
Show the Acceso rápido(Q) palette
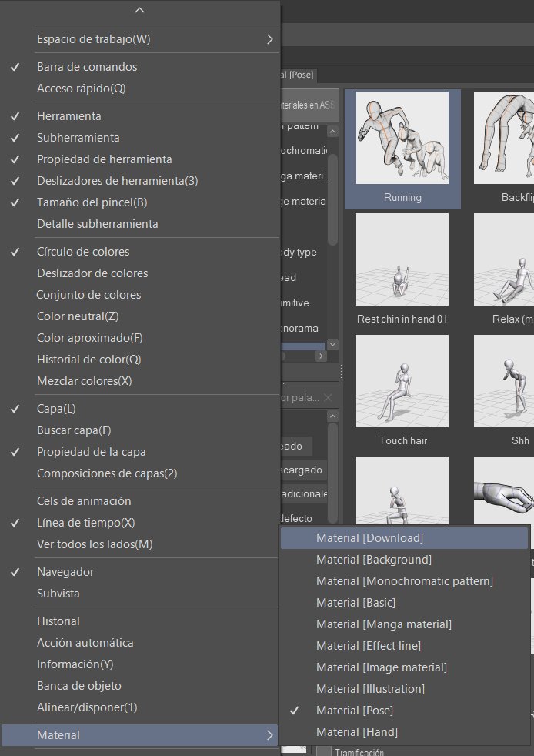tap(140, 89)
